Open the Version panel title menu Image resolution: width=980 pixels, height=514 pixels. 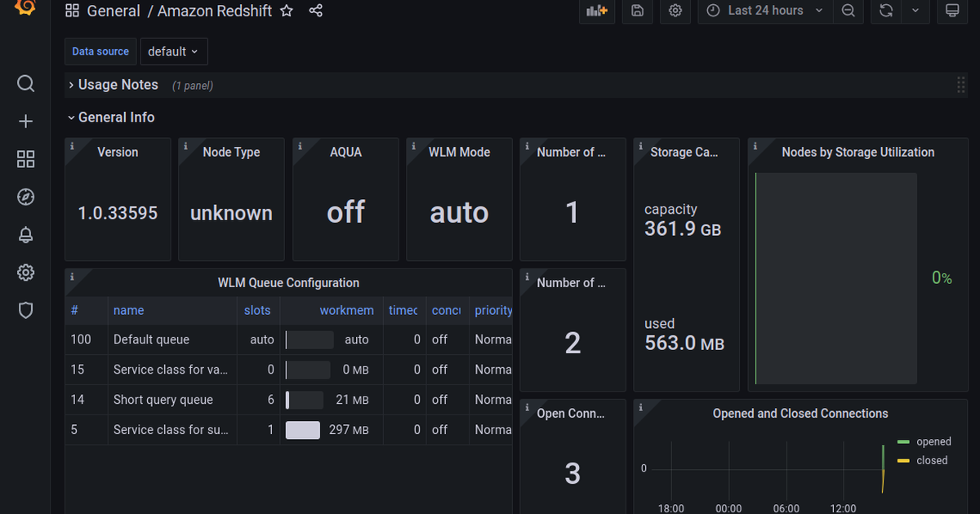[x=118, y=153]
